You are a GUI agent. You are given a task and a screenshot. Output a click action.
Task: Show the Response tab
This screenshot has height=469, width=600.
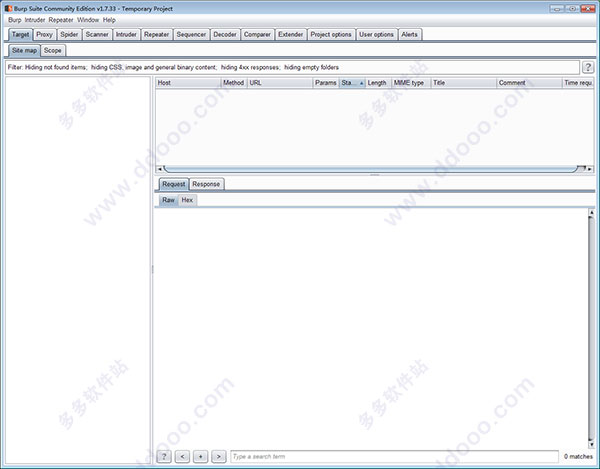coord(206,184)
